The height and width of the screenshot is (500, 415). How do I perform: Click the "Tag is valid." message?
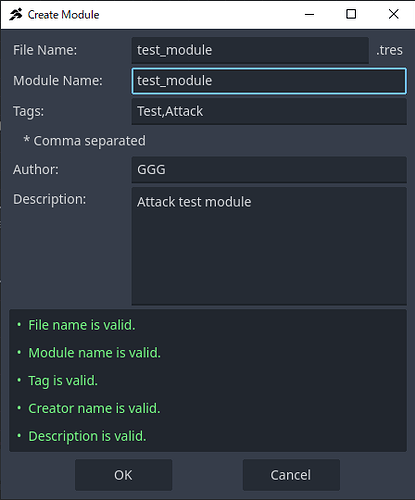[63, 381]
